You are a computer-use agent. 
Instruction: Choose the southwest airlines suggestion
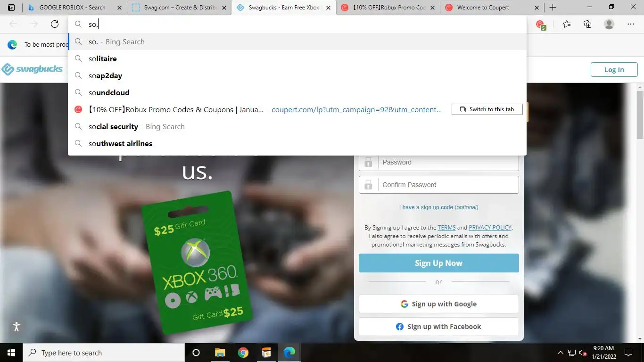click(x=297, y=143)
